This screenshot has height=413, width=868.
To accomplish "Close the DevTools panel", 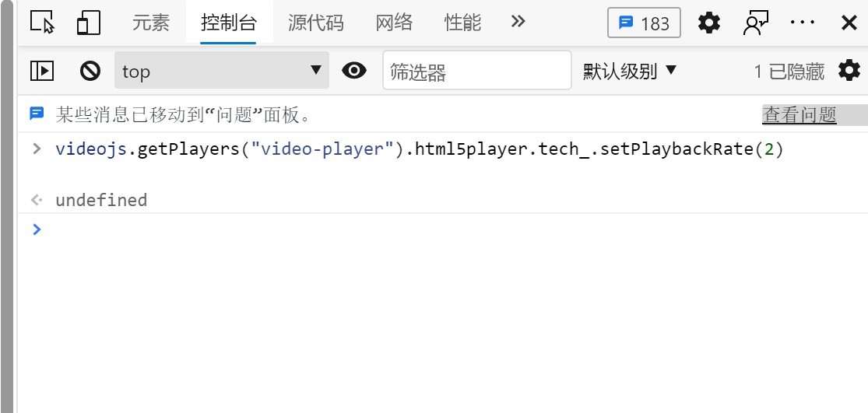I will tap(849, 23).
